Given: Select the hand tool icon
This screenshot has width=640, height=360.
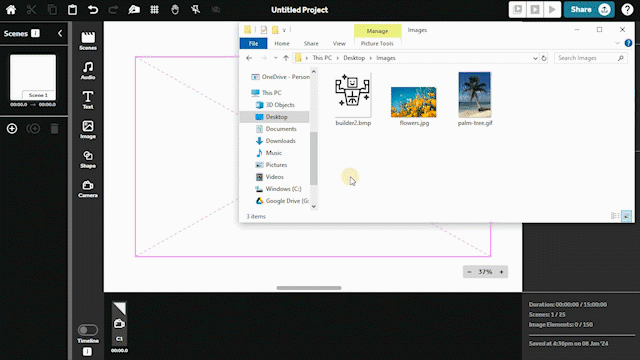Looking at the screenshot, I should pyautogui.click(x=175, y=9).
